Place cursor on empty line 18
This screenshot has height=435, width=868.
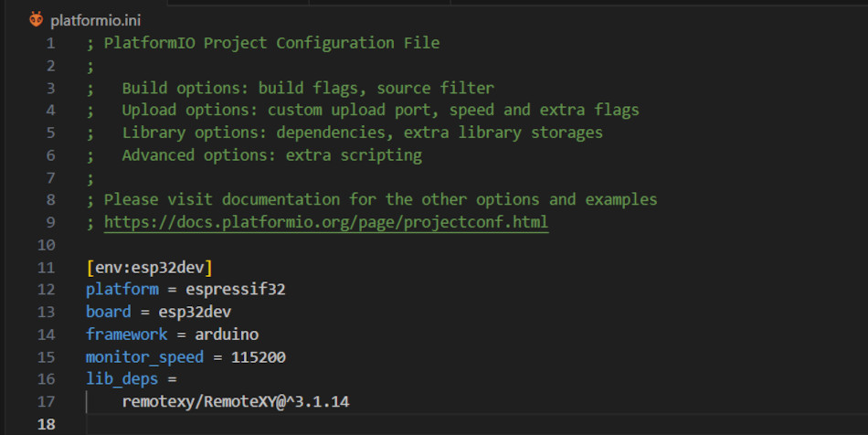476,424
